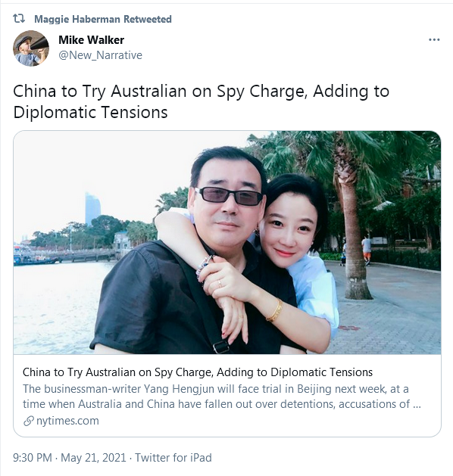Open the article preview photo
Screen dimensions: 453x476
227,243
